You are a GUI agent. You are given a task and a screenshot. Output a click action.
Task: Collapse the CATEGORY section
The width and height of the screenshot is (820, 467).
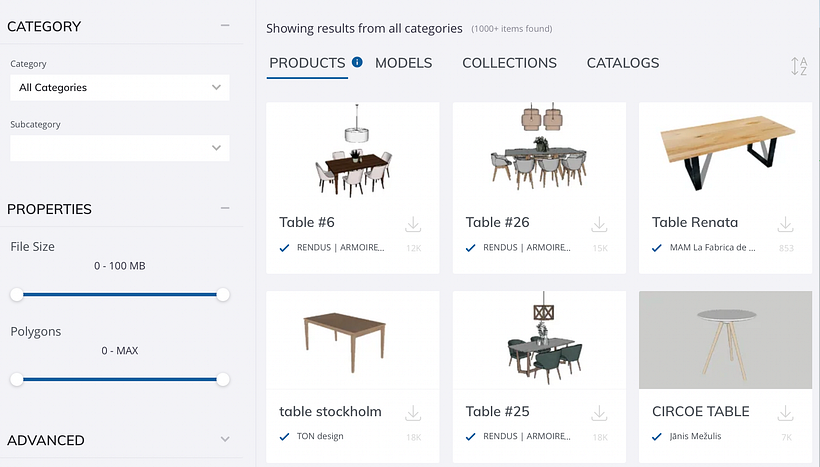[225, 25]
